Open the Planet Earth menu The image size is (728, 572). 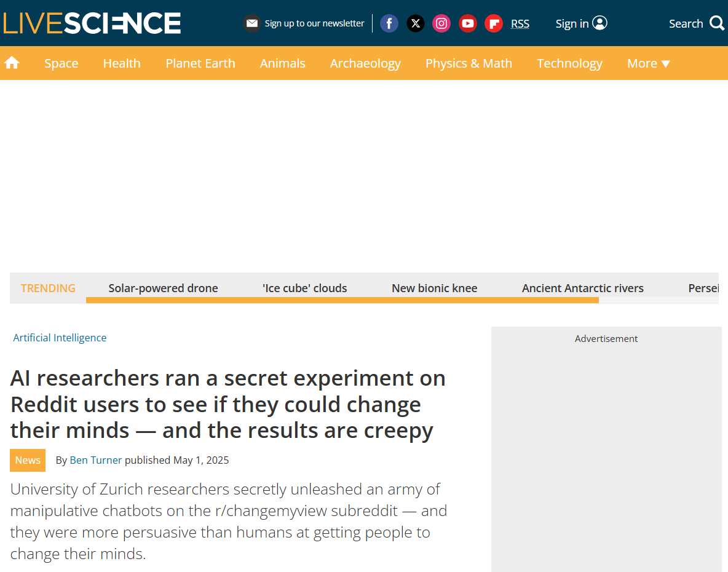[200, 63]
